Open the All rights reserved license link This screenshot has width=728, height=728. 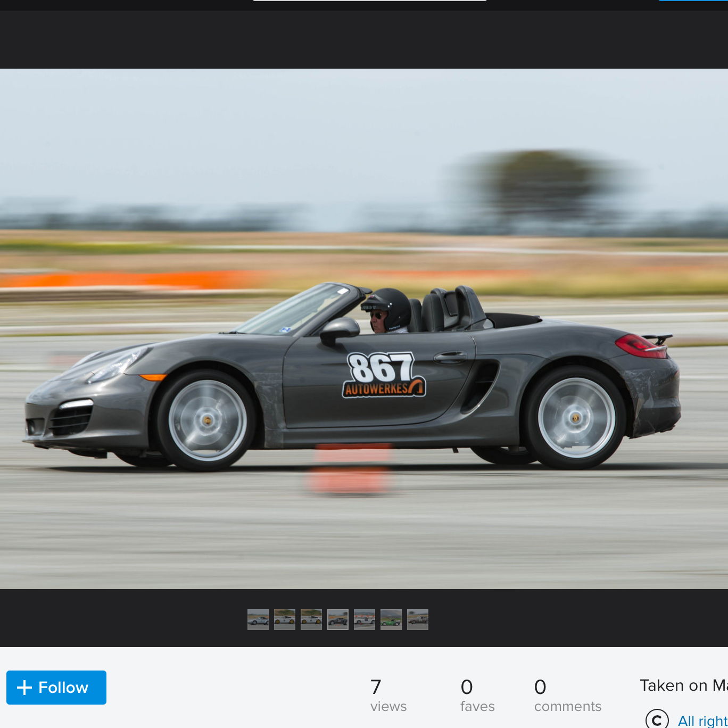pyautogui.click(x=702, y=721)
